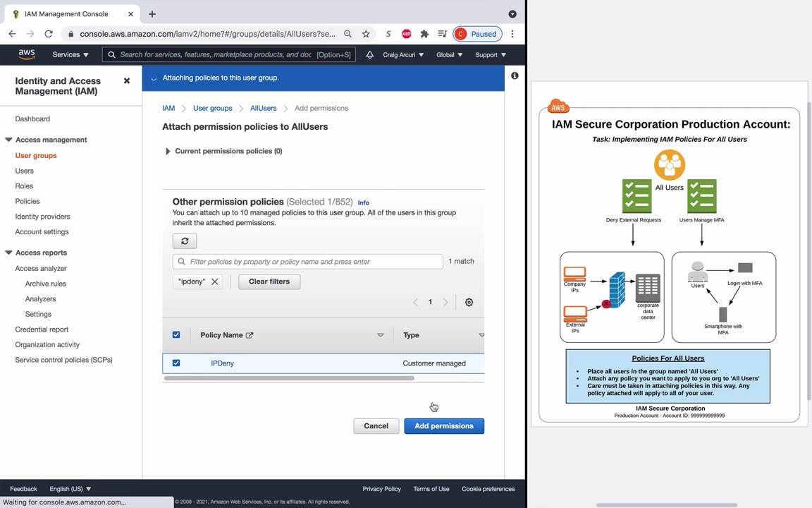Screen dimensions: 812x508
Task: Click the AllUsers breadcrumb link
Action: tap(263, 108)
